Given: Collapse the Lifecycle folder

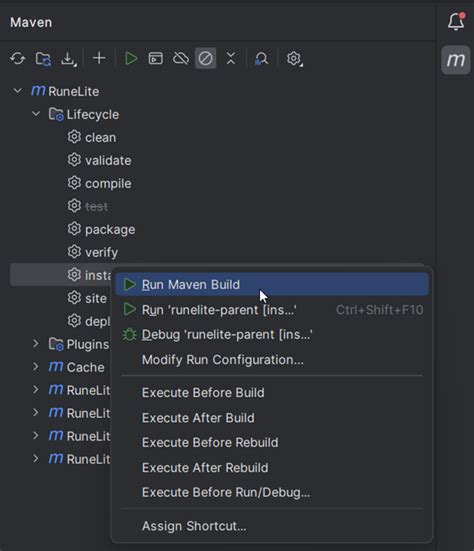Looking at the screenshot, I should tap(36, 114).
